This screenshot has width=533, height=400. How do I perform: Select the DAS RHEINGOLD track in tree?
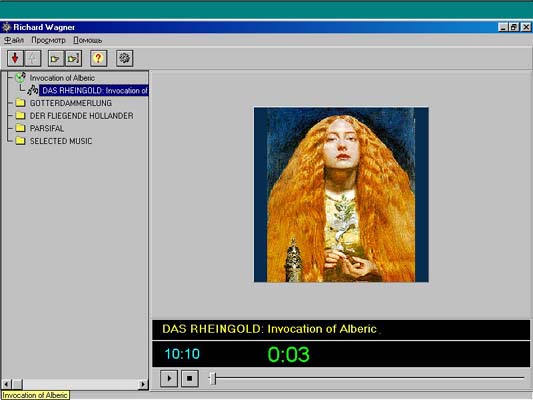pos(95,90)
